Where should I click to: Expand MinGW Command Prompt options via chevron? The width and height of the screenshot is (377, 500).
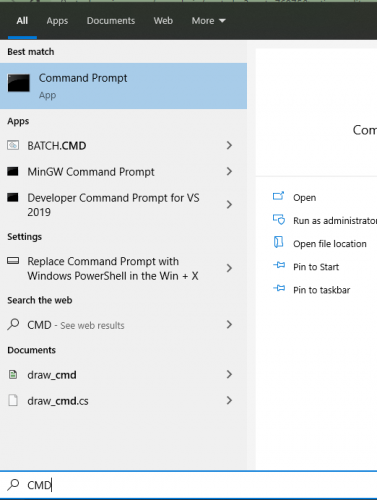[229, 171]
